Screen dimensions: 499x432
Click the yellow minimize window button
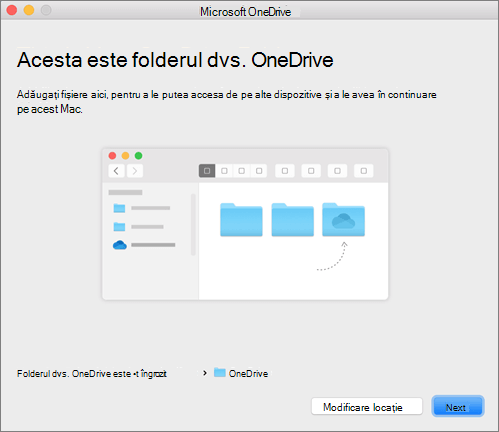pyautogui.click(x=29, y=10)
